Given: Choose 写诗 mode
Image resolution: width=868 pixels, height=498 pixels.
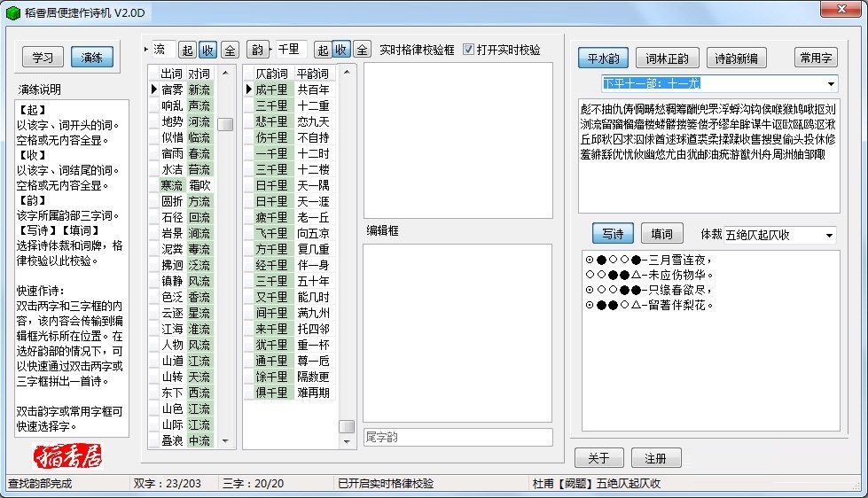Looking at the screenshot, I should coord(613,234).
